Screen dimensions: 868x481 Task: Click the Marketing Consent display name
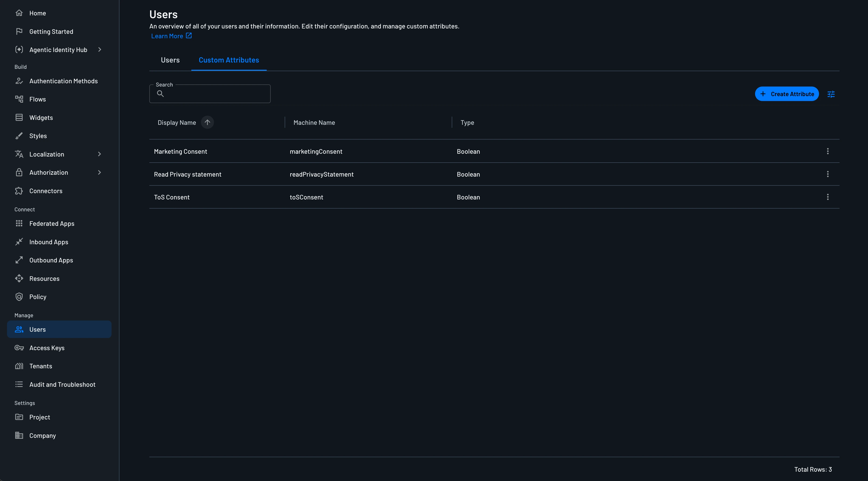[x=180, y=152]
